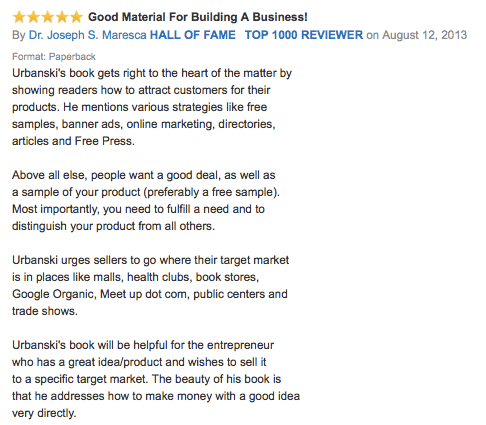
Task: Click the middle (third) gold rating star
Action: (x=48, y=17)
